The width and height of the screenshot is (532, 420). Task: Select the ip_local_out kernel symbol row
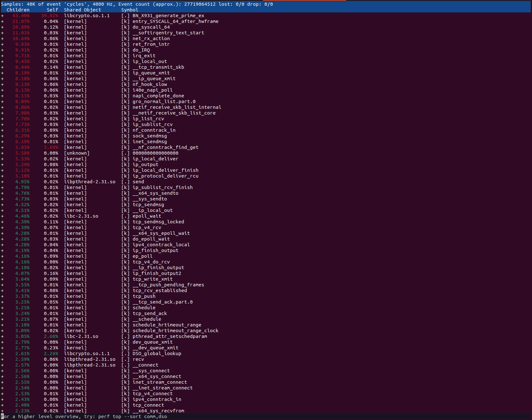[150, 61]
